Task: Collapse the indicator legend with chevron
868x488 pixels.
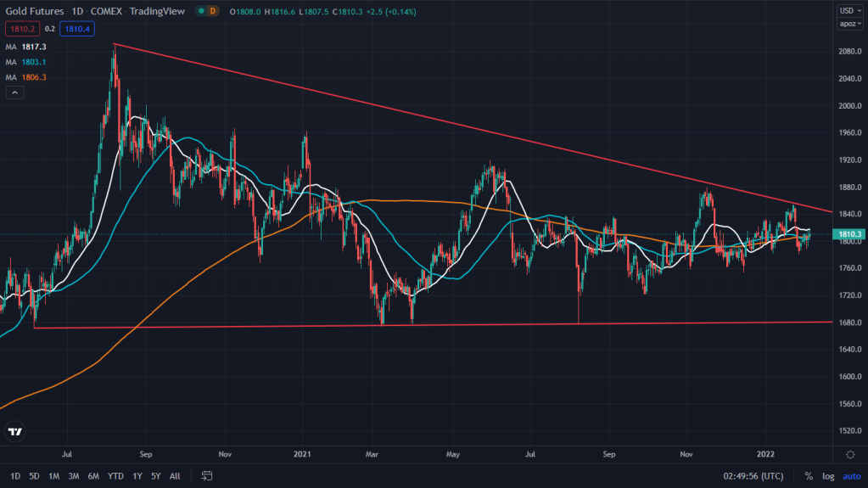Action: [14, 93]
